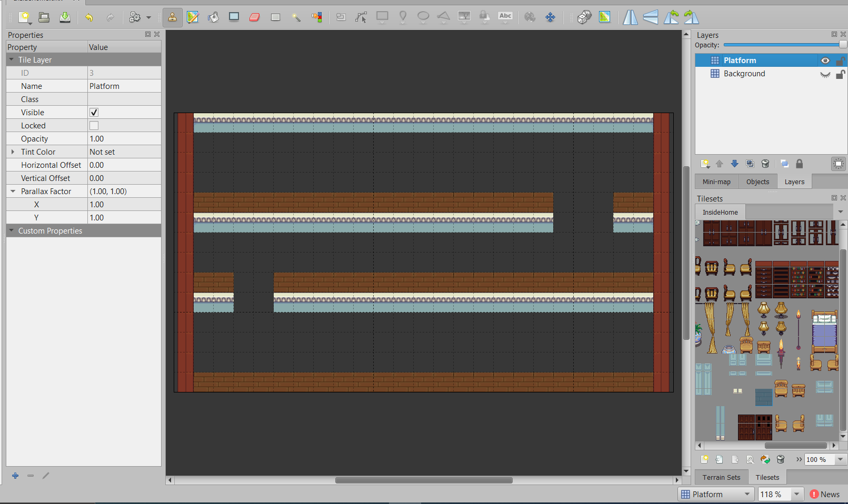Click the Random Mode dice icon
Image resolution: width=848 pixels, height=504 pixels.
[x=584, y=17]
